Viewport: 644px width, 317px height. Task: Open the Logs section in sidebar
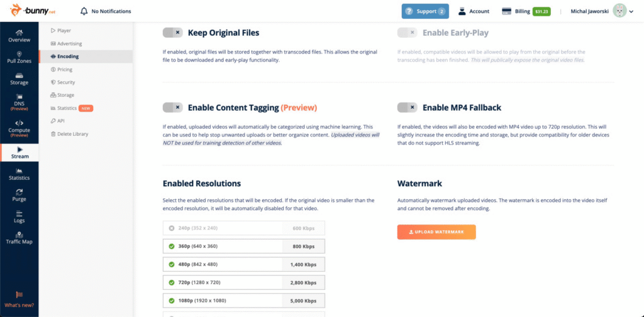pos(19,217)
